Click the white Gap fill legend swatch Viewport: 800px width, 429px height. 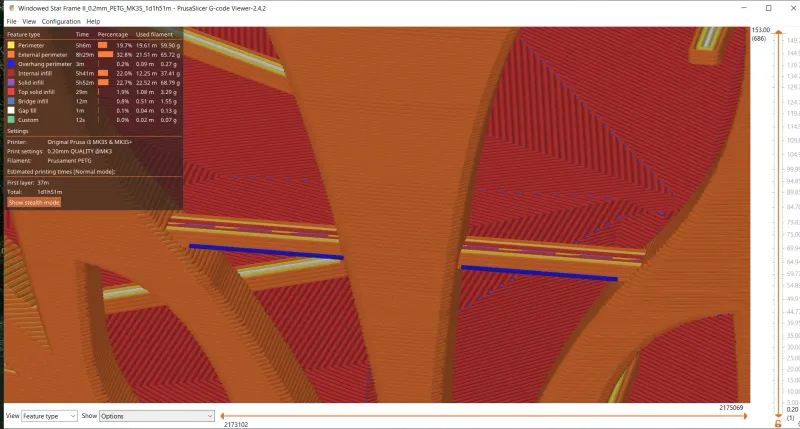tap(10, 110)
